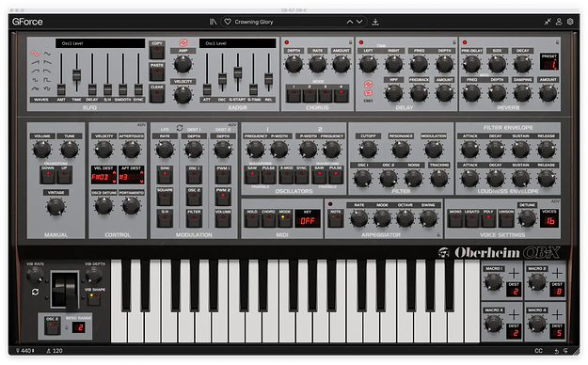Click the CC button in status bar
The image size is (588, 365).
point(538,351)
